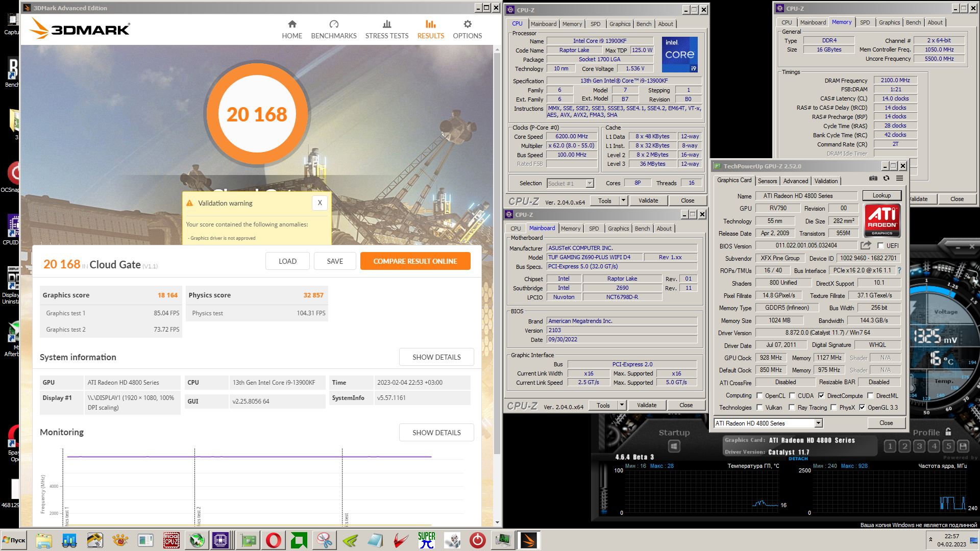Switch to Validation tab in GPU-Z

pyautogui.click(x=826, y=181)
